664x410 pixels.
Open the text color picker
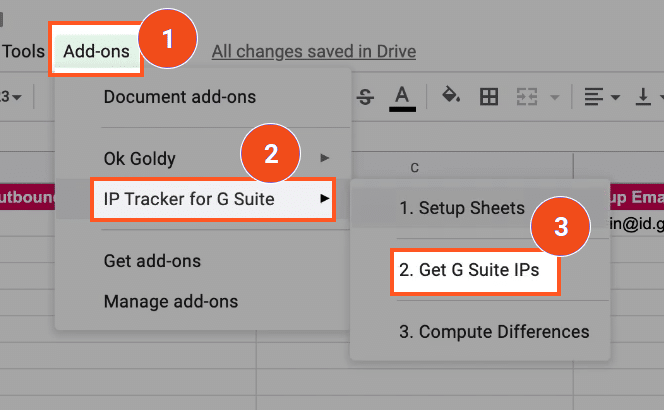coord(402,98)
